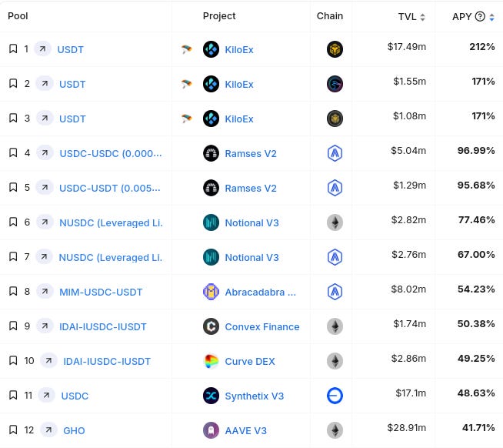Bookmark the row 1 USDT pool
Screen dimensions: 503x448
(13, 48)
